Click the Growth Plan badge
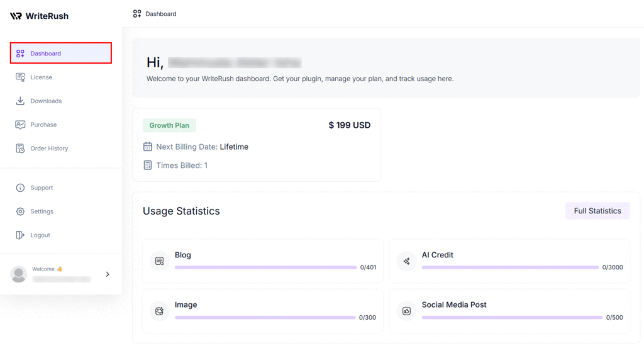The height and width of the screenshot is (353, 644). click(x=169, y=125)
